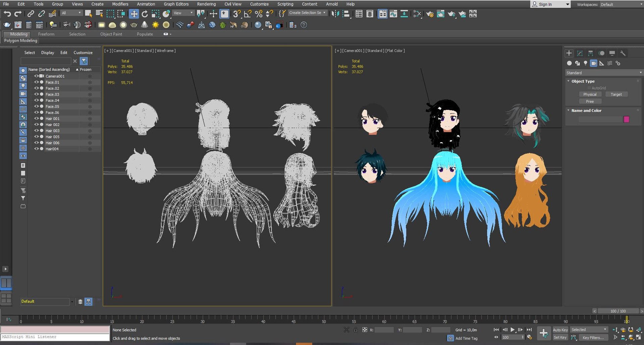Toggle frozen snowflake for Face.04

pyautogui.click(x=90, y=100)
